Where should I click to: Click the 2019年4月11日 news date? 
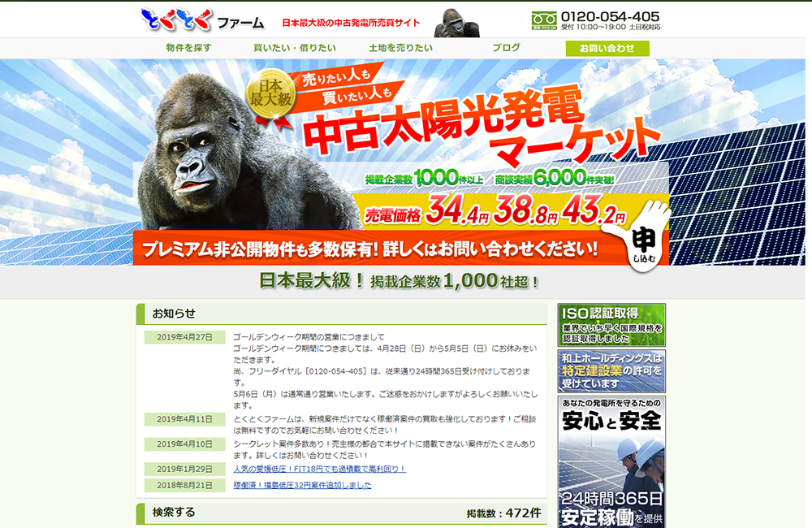click(x=184, y=419)
